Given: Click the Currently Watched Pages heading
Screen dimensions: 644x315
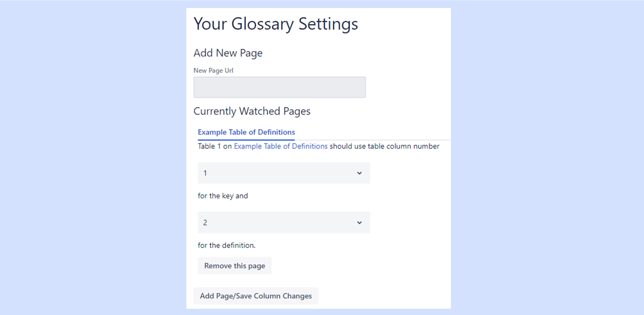Looking at the screenshot, I should (x=252, y=111).
